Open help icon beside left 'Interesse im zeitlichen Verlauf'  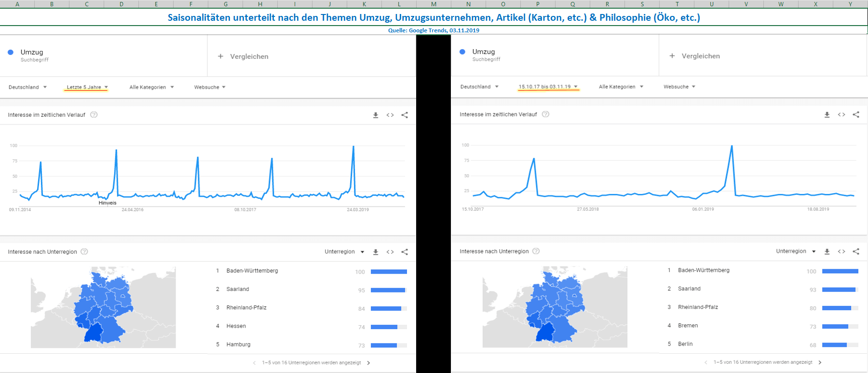94,115
